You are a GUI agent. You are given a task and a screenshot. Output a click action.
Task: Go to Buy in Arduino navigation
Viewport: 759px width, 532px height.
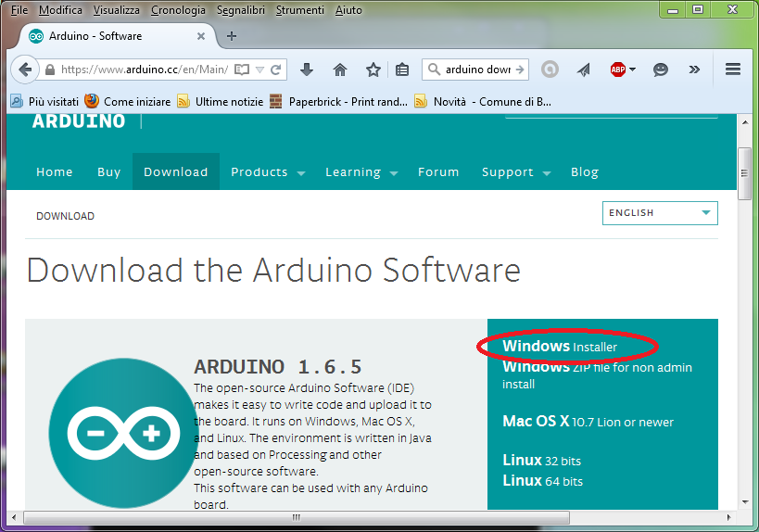pos(109,171)
